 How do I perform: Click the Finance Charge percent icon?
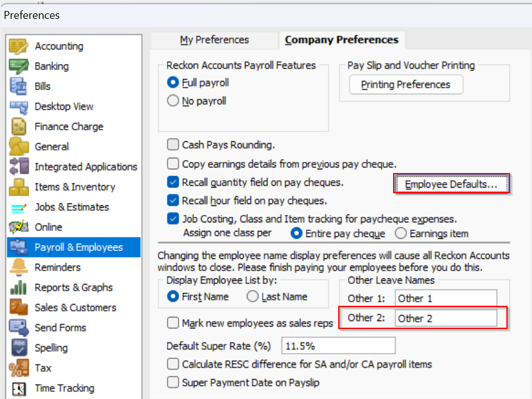(x=19, y=127)
